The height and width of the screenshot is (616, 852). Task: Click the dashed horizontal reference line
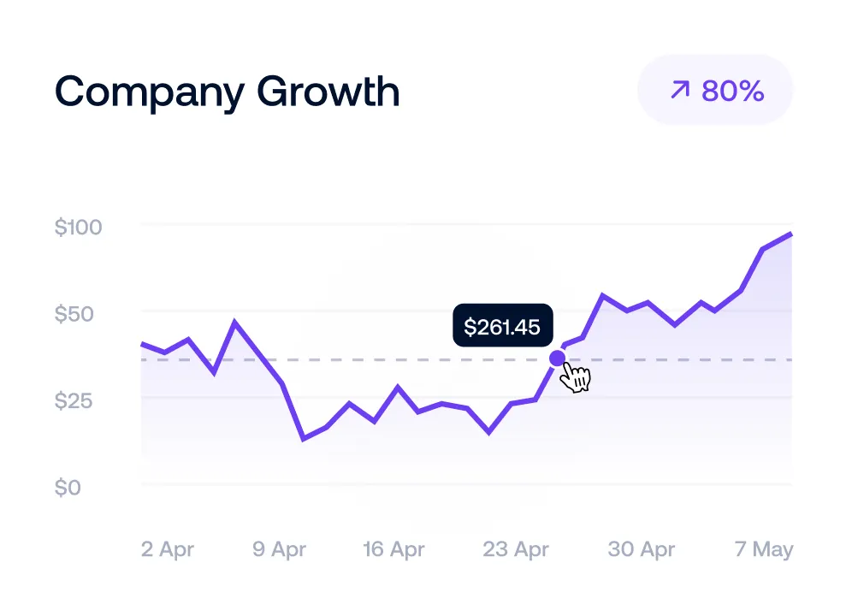[x=385, y=359]
